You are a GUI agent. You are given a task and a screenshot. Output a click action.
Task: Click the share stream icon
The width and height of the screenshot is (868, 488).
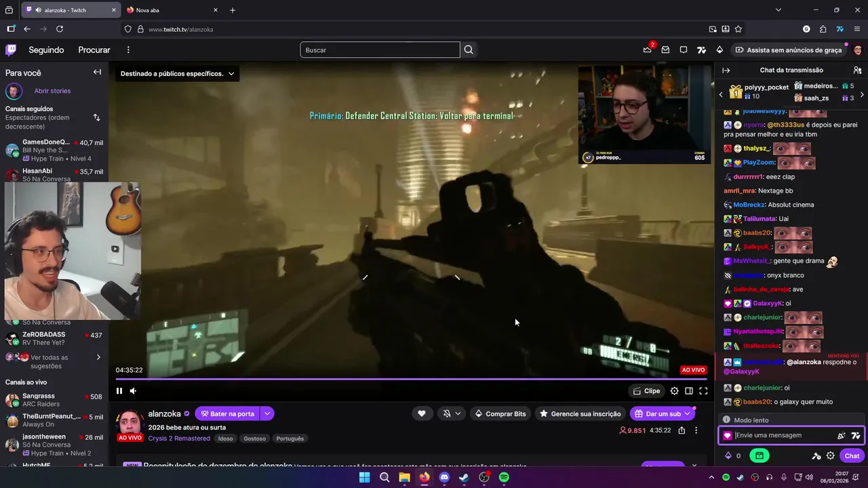pyautogui.click(x=682, y=430)
